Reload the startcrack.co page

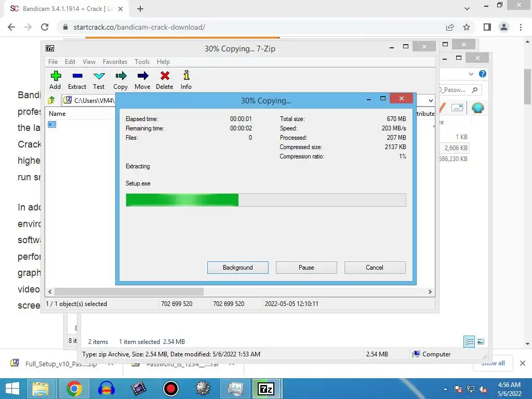(x=45, y=27)
